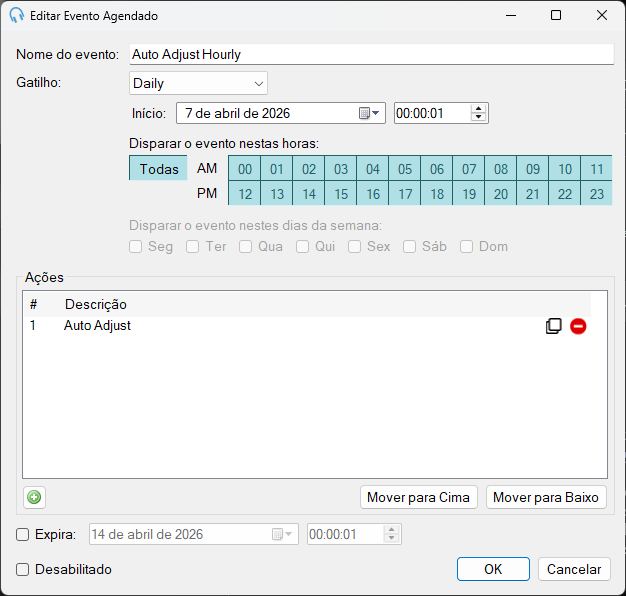Enable the Expira checkbox
626x596 pixels.
(22, 534)
